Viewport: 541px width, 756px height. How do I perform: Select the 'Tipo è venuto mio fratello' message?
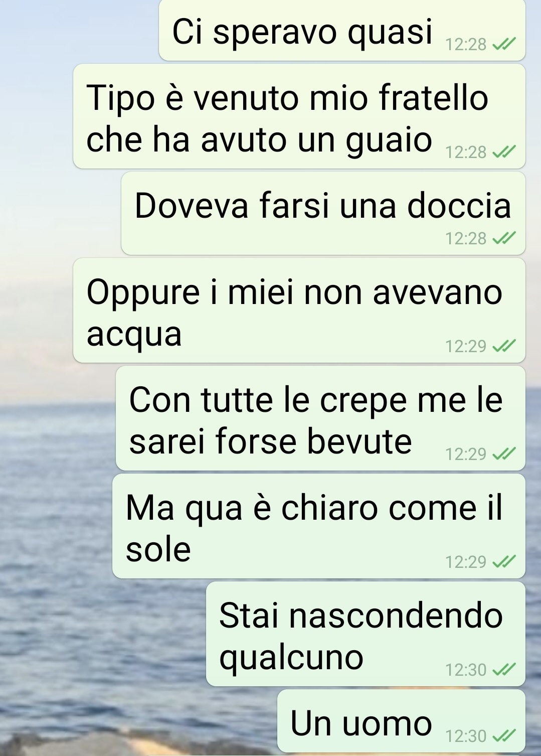point(299,116)
